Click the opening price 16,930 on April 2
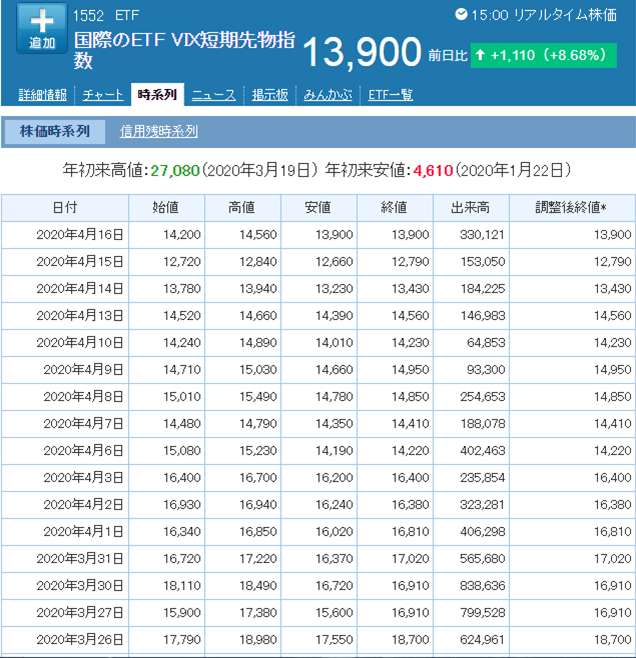Screen dimensions: 636x658 click(182, 505)
